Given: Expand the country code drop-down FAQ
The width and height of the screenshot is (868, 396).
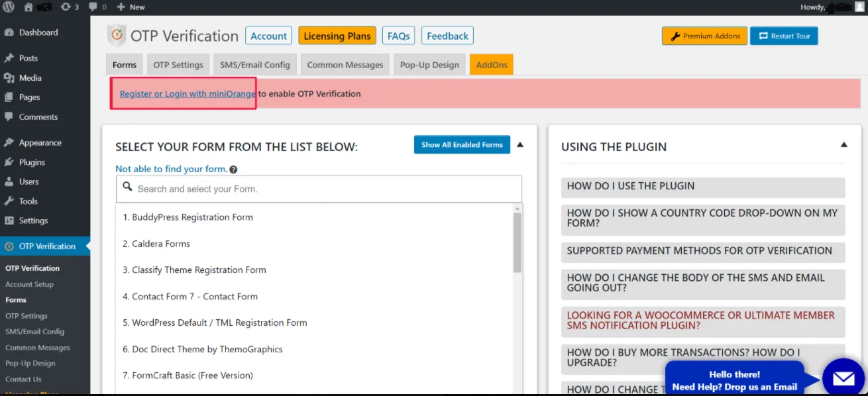Looking at the screenshot, I should pos(703,219).
